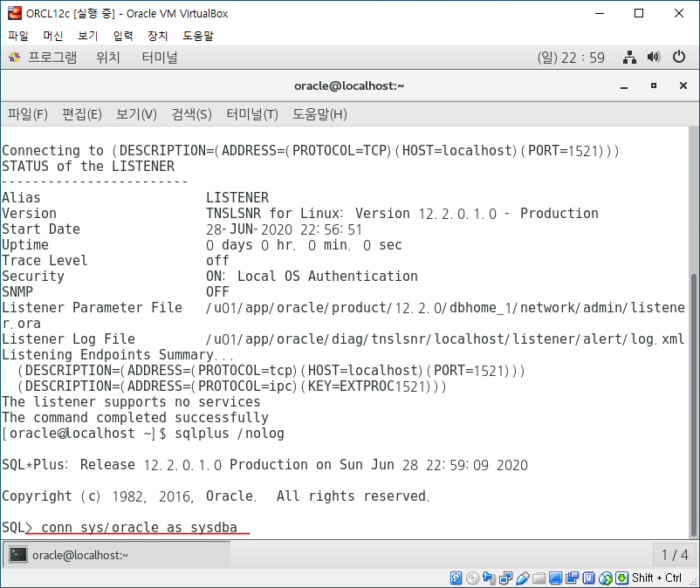
Task: Click the sqlplus /nolog command text
Action: click(x=230, y=434)
